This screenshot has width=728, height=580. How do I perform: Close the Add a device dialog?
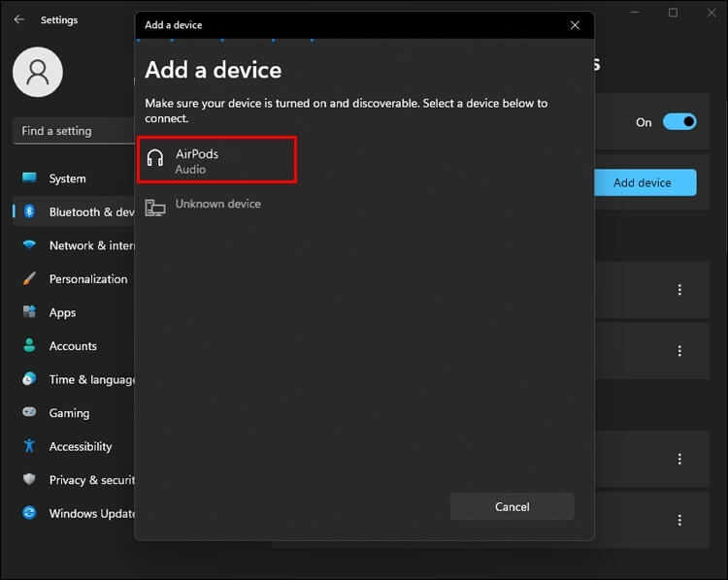pos(575,25)
